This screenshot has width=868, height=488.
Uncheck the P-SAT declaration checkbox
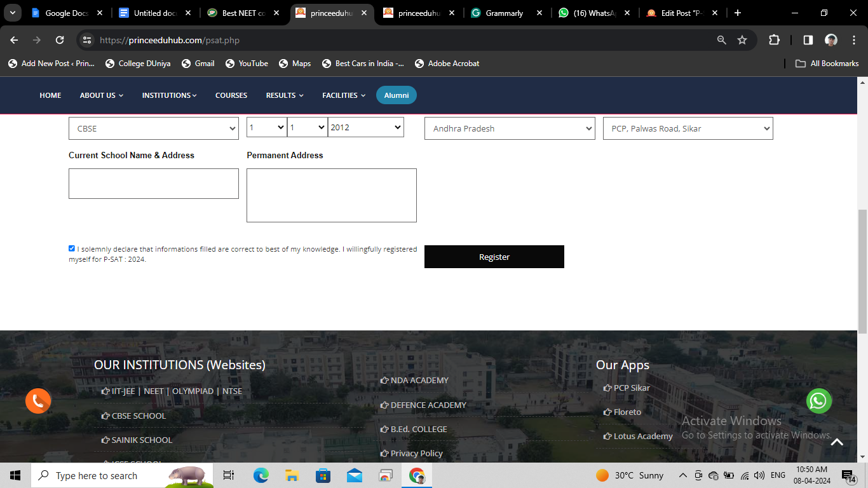tap(71, 248)
